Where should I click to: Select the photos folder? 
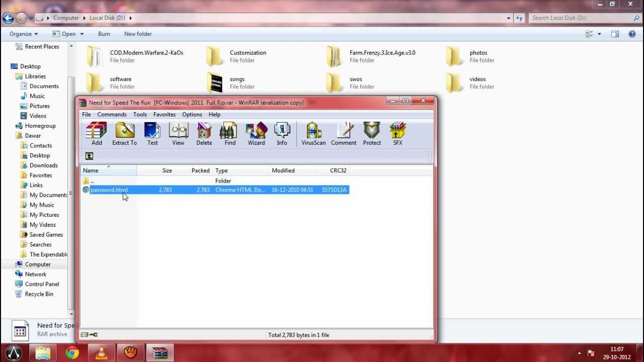[470, 56]
